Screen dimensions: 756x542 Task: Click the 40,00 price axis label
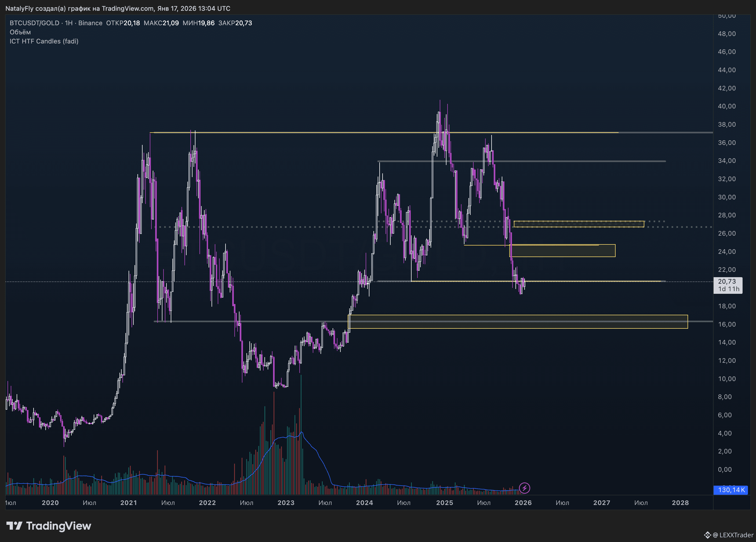click(x=727, y=106)
